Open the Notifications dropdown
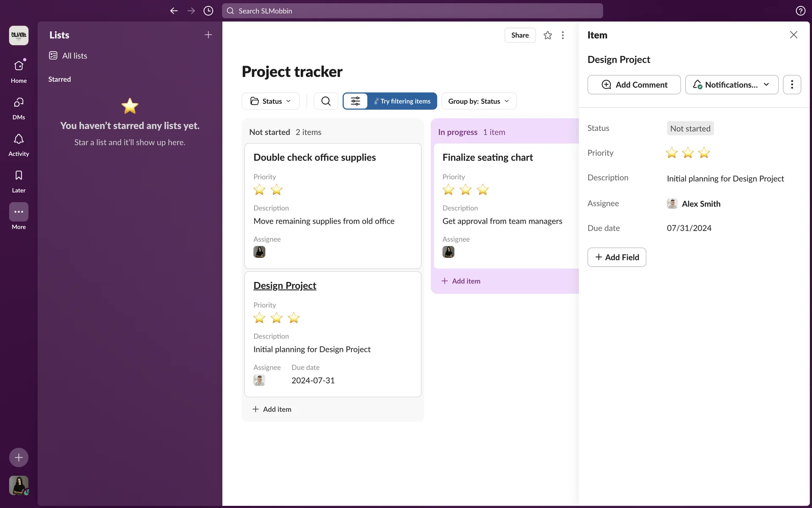 pos(731,85)
